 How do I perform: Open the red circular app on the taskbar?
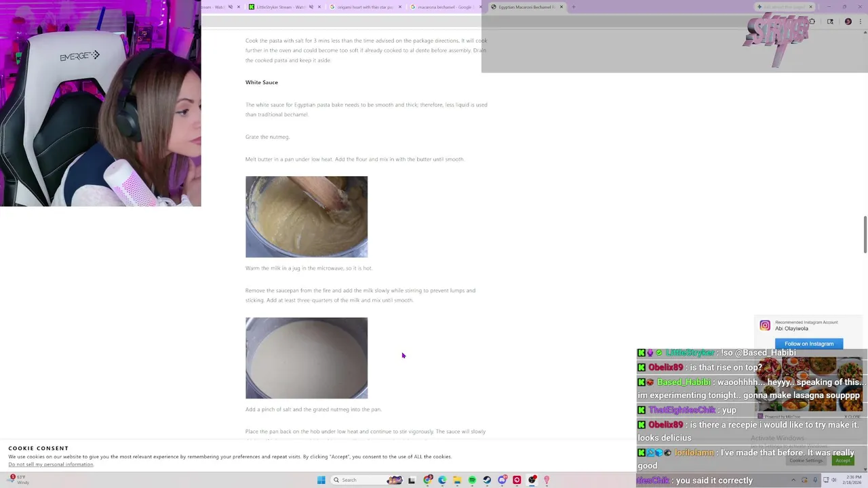pyautogui.click(x=517, y=480)
